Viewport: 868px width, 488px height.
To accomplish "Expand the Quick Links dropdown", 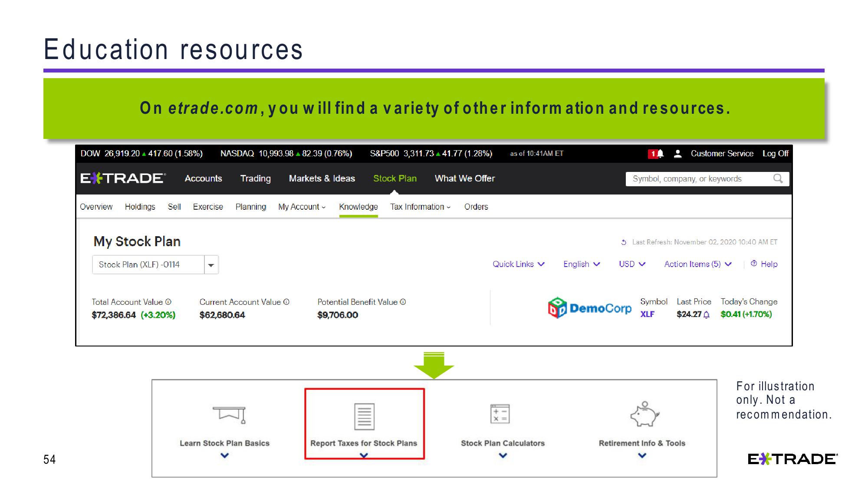I will 519,264.
